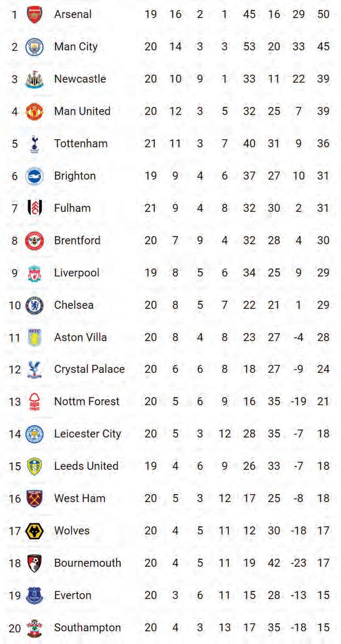Viewport: 341px width, 644px height.
Task: Click the Wolves wolf-head logo
Action: (x=34, y=531)
